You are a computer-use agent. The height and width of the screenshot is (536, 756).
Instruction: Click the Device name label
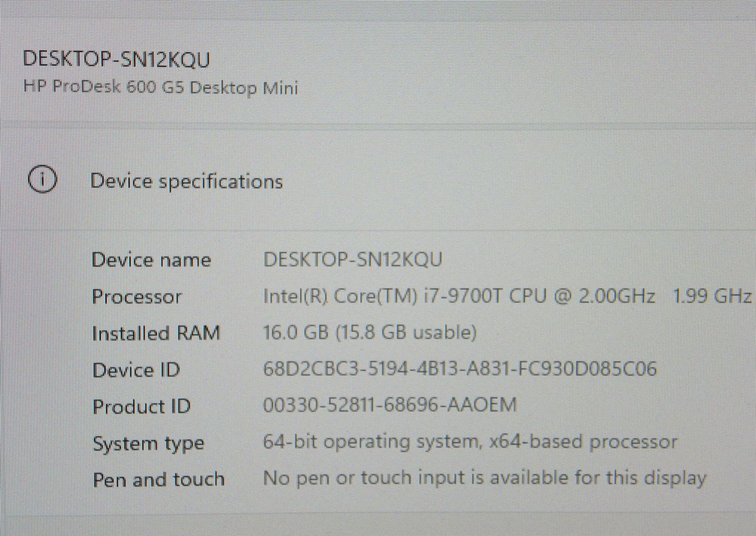pyautogui.click(x=151, y=260)
